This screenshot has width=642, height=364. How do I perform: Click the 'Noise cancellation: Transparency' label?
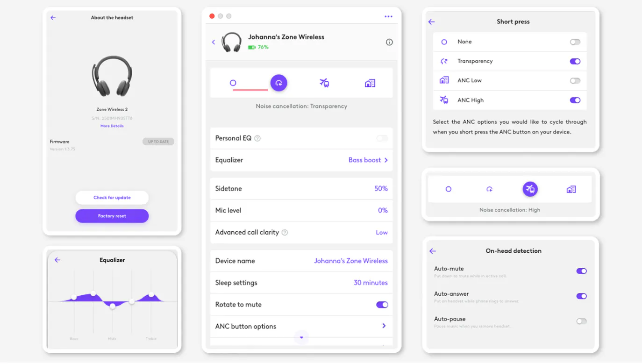coord(301,106)
